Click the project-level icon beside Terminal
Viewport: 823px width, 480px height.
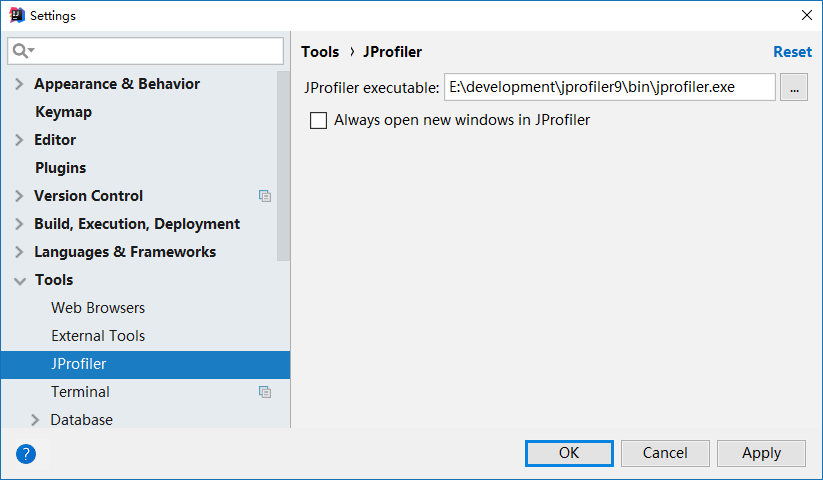265,392
